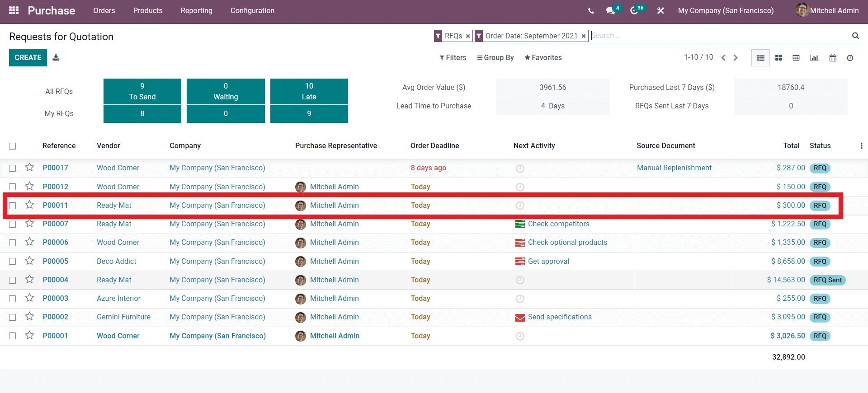This screenshot has height=393, width=868.
Task: Switch to graph chart view
Action: (x=814, y=58)
